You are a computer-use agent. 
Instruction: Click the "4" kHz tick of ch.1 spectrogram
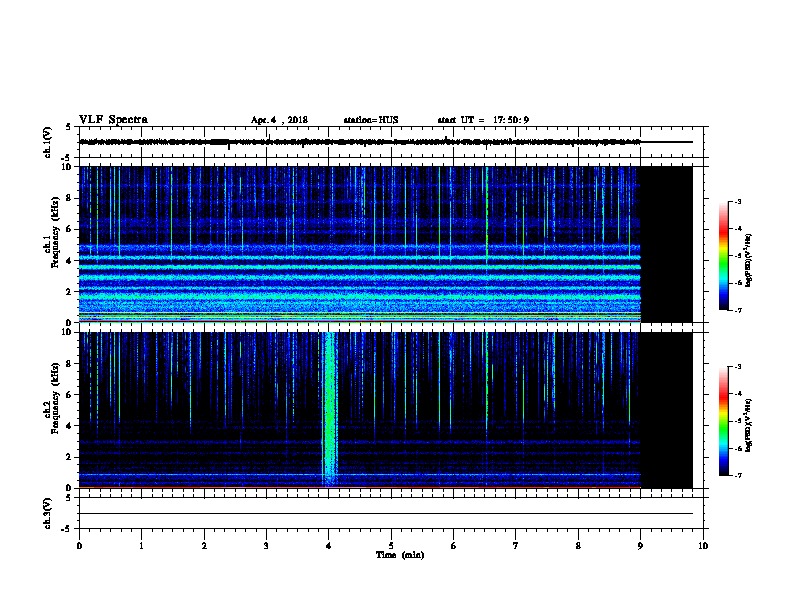(70, 261)
